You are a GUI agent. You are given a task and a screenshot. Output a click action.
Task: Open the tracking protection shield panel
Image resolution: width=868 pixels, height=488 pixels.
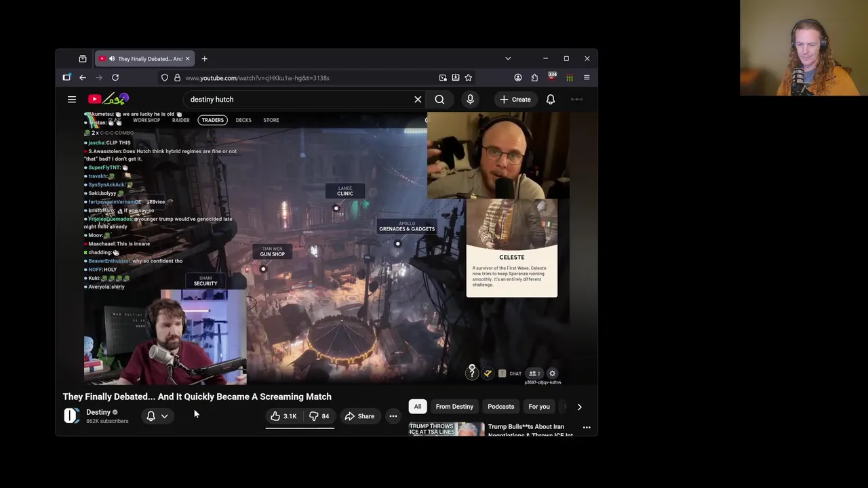coord(165,78)
